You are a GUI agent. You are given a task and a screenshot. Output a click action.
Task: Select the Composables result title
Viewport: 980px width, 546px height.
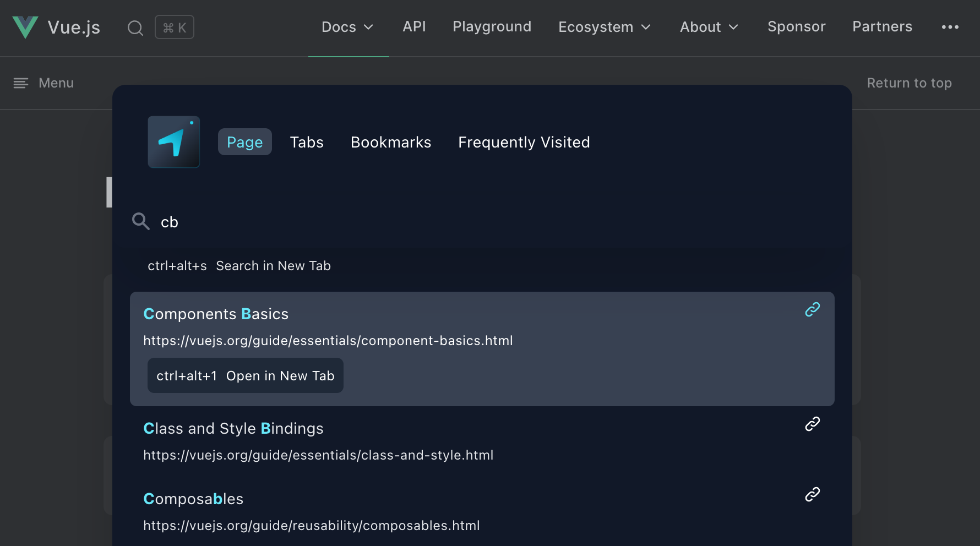(x=193, y=499)
